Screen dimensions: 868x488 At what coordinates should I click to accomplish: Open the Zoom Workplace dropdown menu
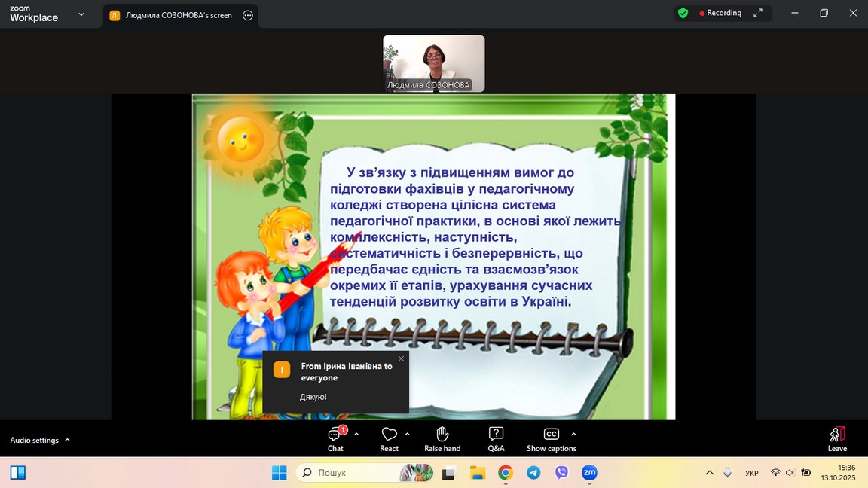point(81,14)
